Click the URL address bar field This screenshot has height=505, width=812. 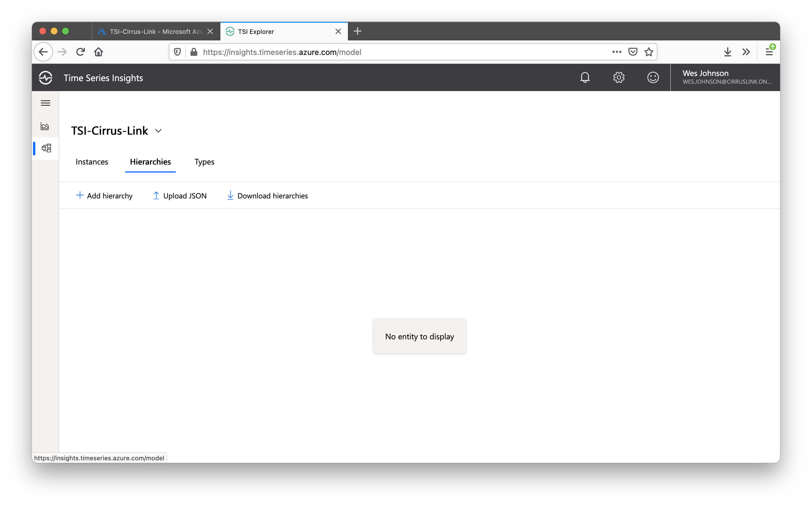401,52
